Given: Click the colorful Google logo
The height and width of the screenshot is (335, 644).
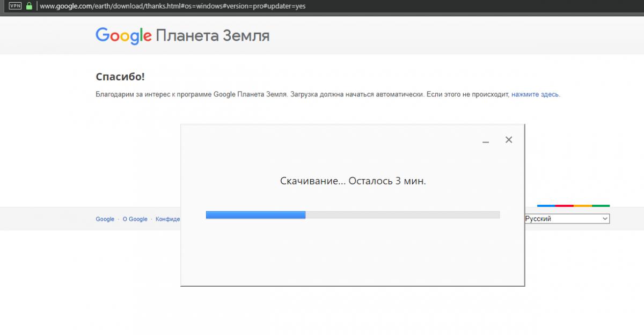Looking at the screenshot, I should click(x=123, y=35).
